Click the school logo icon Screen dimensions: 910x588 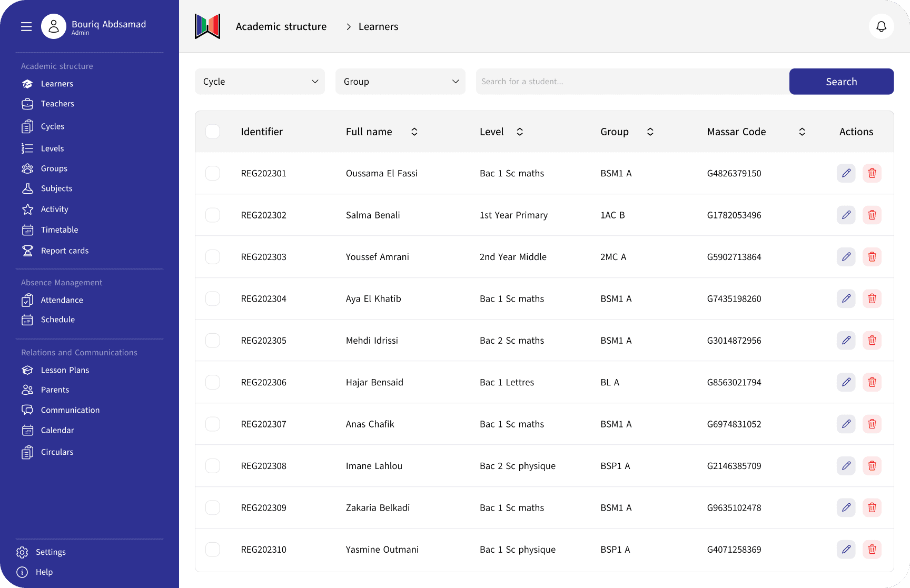tap(207, 26)
